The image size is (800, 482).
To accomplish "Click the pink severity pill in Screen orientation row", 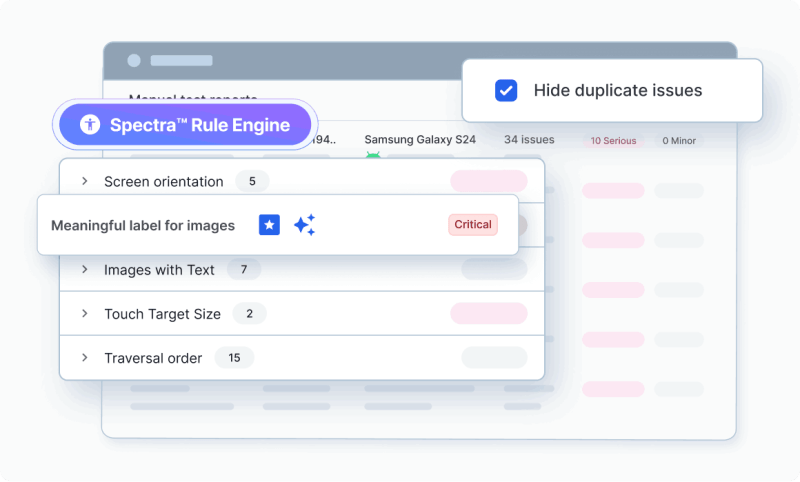I will click(x=489, y=181).
